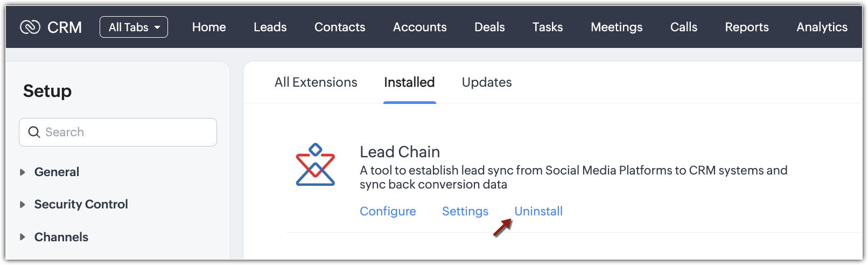Open Lead Chain Settings link
Screen dimensions: 868x265
(465, 211)
